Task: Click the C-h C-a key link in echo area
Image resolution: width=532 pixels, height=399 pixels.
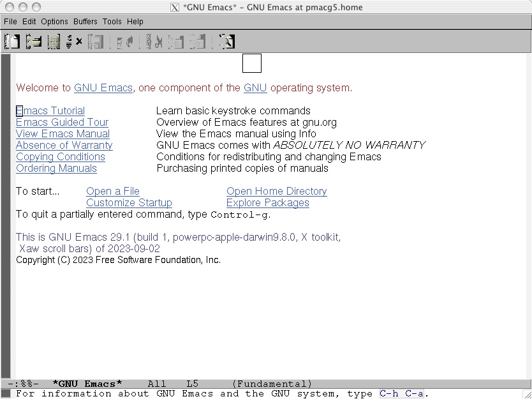Action: tap(402, 393)
